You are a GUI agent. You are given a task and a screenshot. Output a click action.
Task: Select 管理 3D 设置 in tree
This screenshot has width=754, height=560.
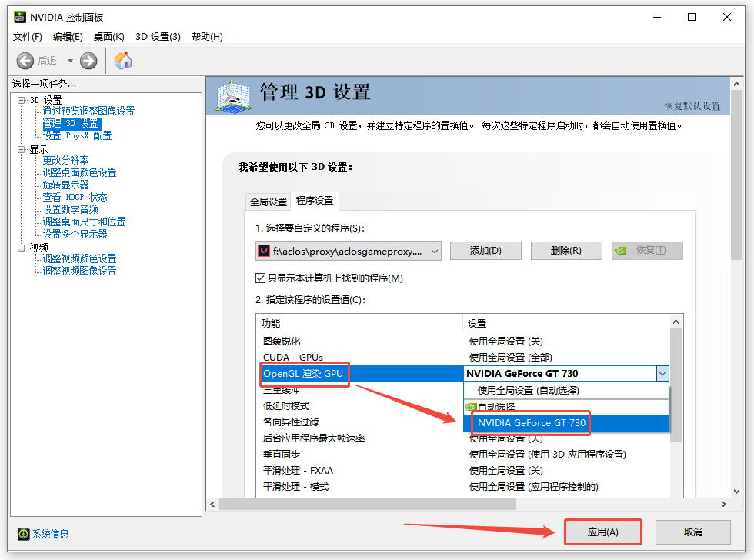72,124
